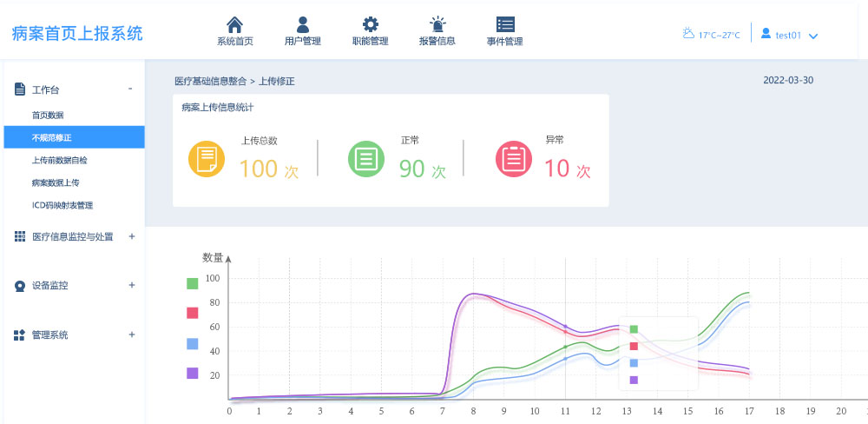Click the 用户管理 user icon
This screenshot has height=424, width=868.
pyautogui.click(x=302, y=24)
